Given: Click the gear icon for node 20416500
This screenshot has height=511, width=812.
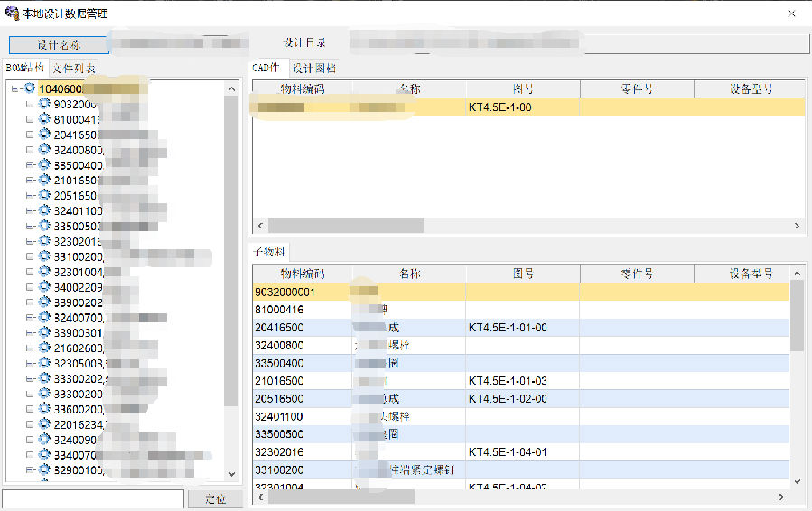Looking at the screenshot, I should [44, 135].
